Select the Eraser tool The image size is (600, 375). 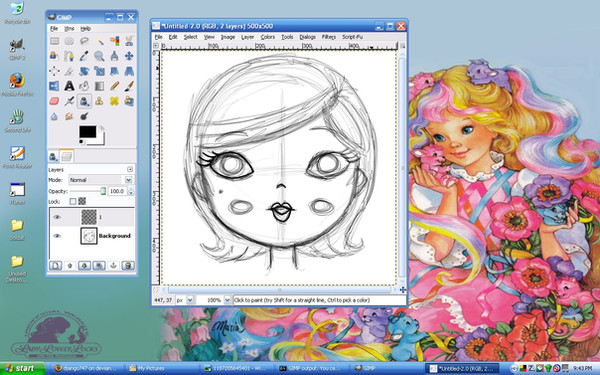point(54,101)
